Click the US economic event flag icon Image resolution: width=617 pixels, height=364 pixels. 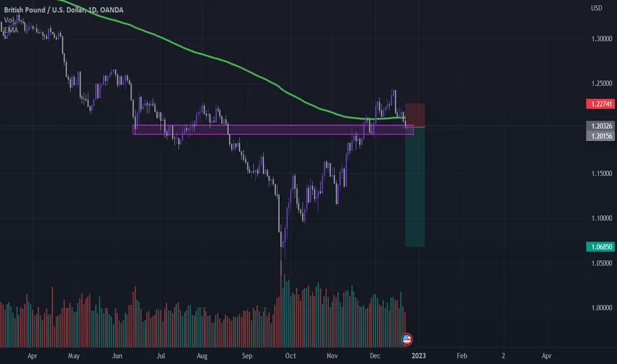tap(407, 339)
